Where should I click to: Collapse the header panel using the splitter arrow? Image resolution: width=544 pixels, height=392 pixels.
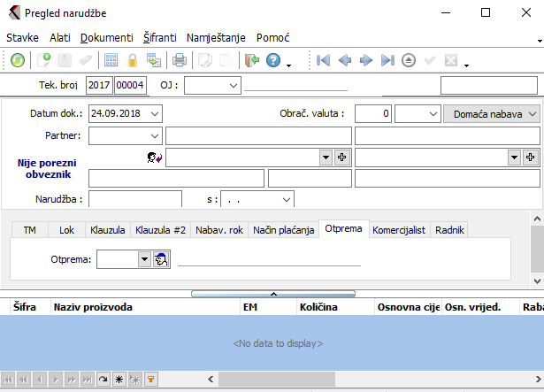click(273, 292)
